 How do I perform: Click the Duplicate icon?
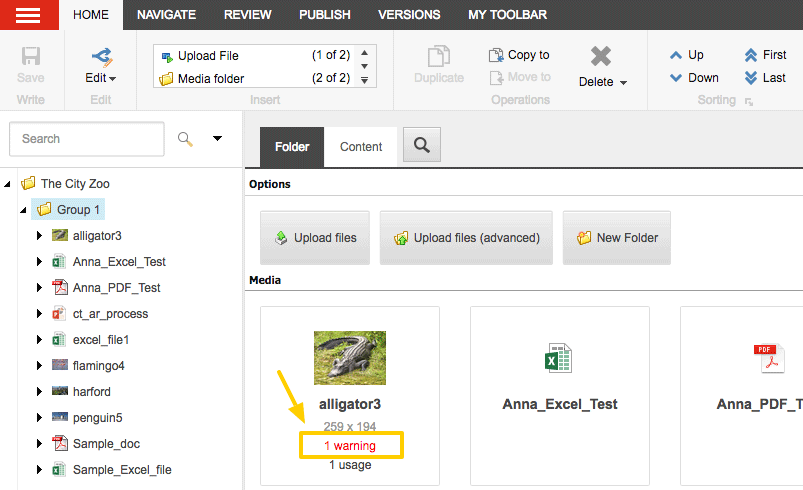(x=439, y=57)
